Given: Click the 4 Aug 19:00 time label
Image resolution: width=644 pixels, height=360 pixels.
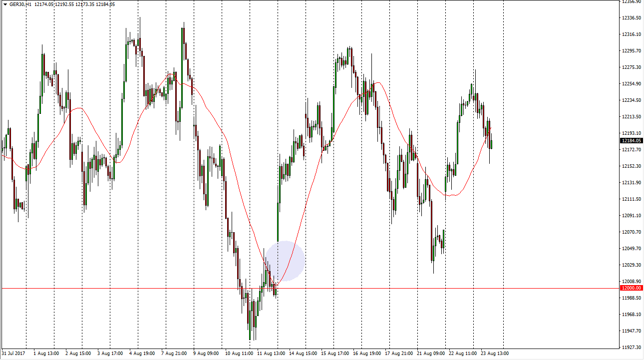Looking at the screenshot, I should pos(142,354).
